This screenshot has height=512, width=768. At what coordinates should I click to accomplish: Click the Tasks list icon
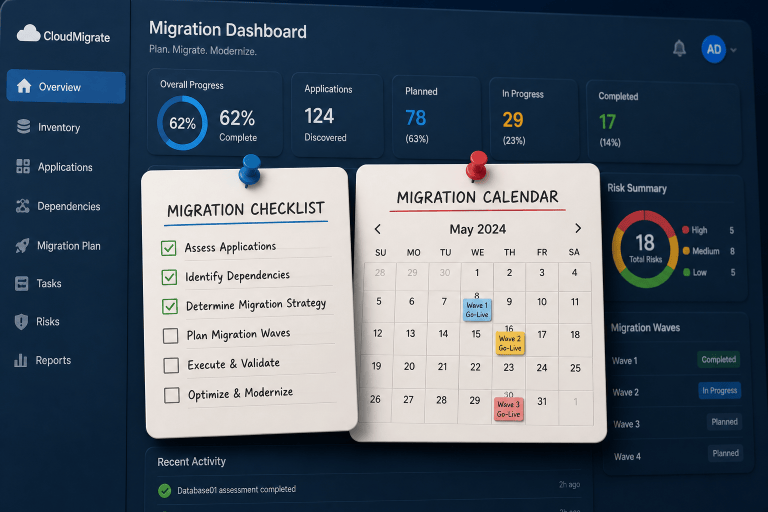tap(22, 283)
